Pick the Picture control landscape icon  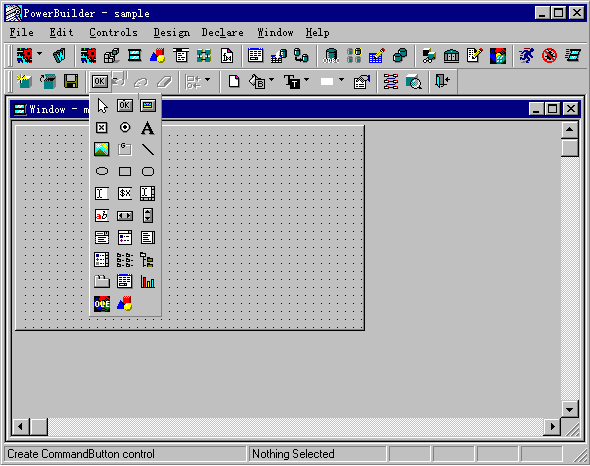(102, 149)
